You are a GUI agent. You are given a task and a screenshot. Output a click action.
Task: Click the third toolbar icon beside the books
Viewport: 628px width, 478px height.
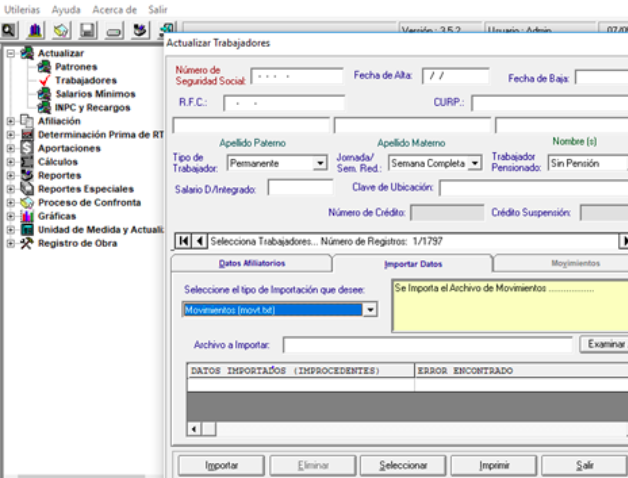61,30
